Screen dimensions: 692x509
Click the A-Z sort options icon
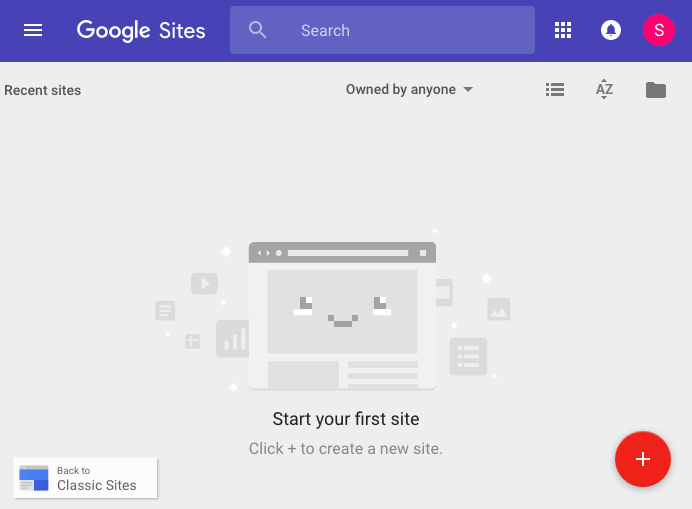604,90
